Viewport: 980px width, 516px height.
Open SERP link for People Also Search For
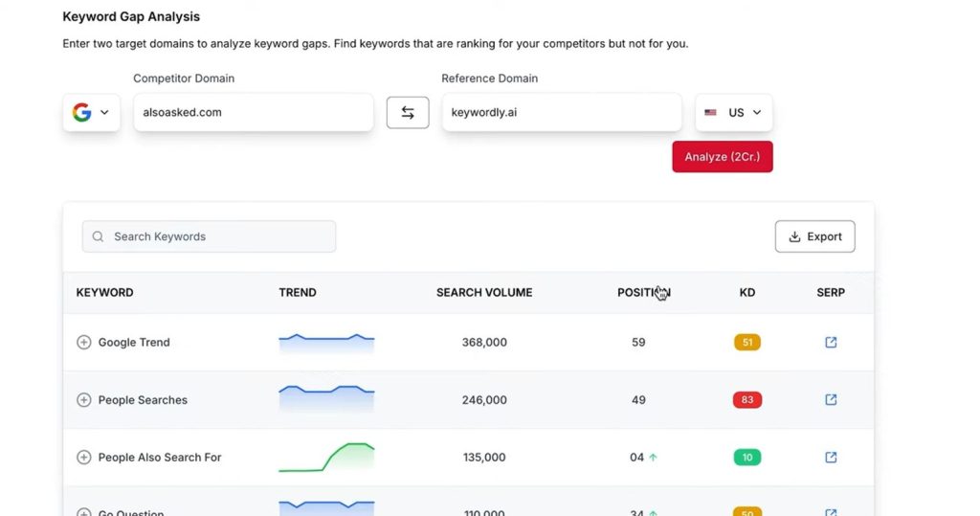tap(831, 458)
